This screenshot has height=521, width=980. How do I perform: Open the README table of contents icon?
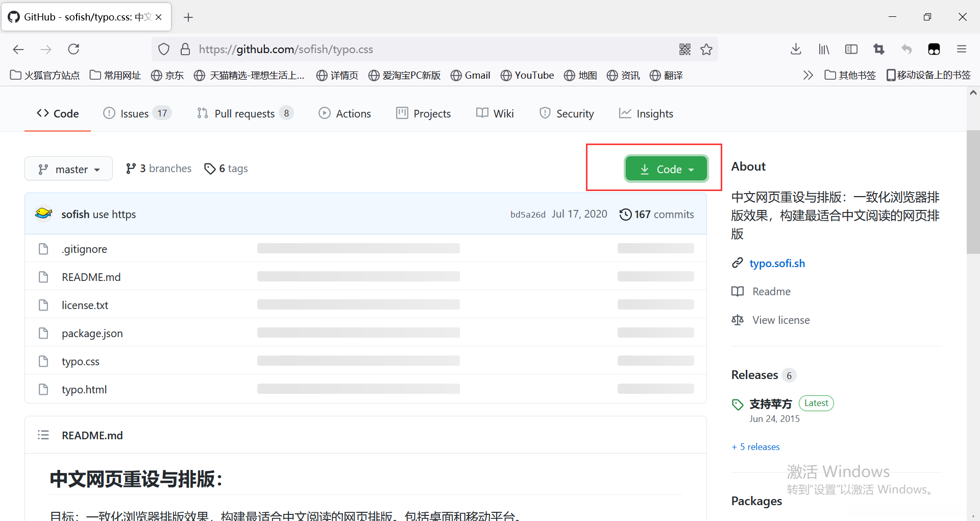point(43,435)
